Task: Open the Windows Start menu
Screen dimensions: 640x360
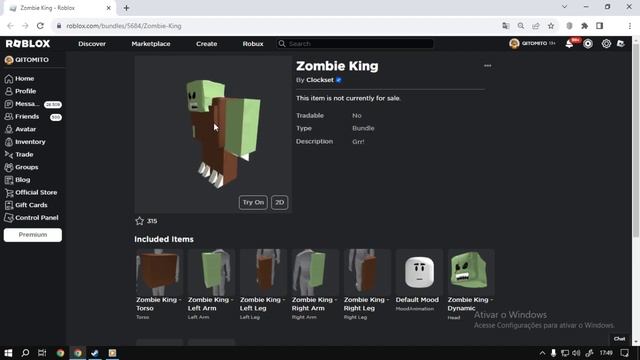Action: (8, 353)
